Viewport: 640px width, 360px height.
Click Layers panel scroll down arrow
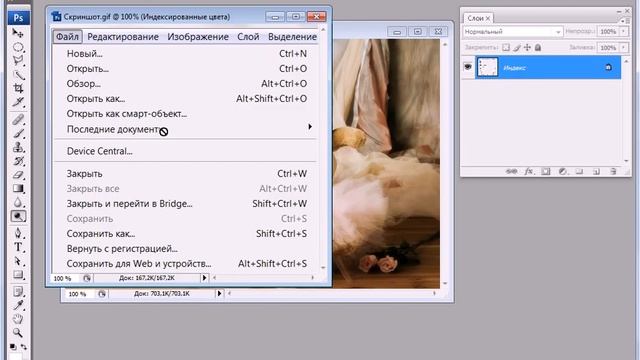coord(626,161)
